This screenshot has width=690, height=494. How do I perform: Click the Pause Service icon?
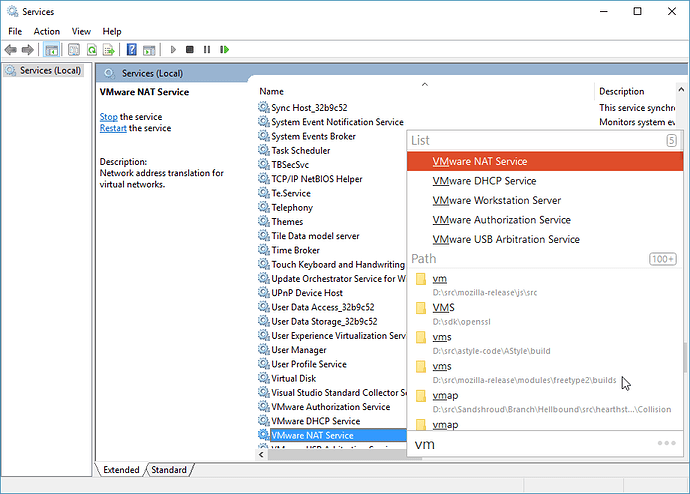[x=207, y=50]
